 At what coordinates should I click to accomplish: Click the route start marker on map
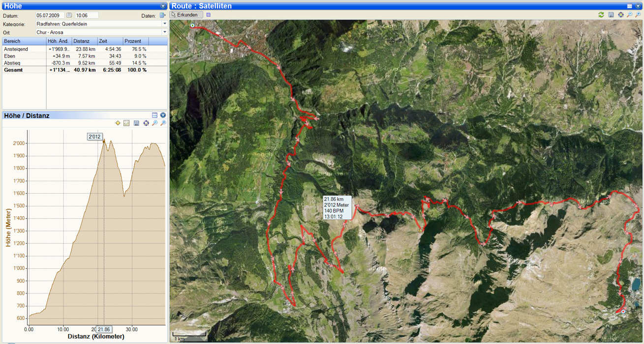(x=192, y=26)
